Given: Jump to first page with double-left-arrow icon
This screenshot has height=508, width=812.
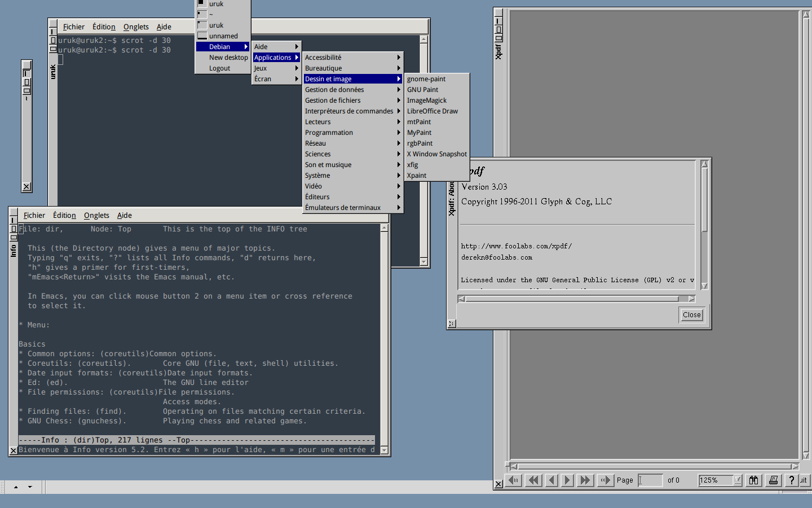Looking at the screenshot, I should (x=532, y=480).
